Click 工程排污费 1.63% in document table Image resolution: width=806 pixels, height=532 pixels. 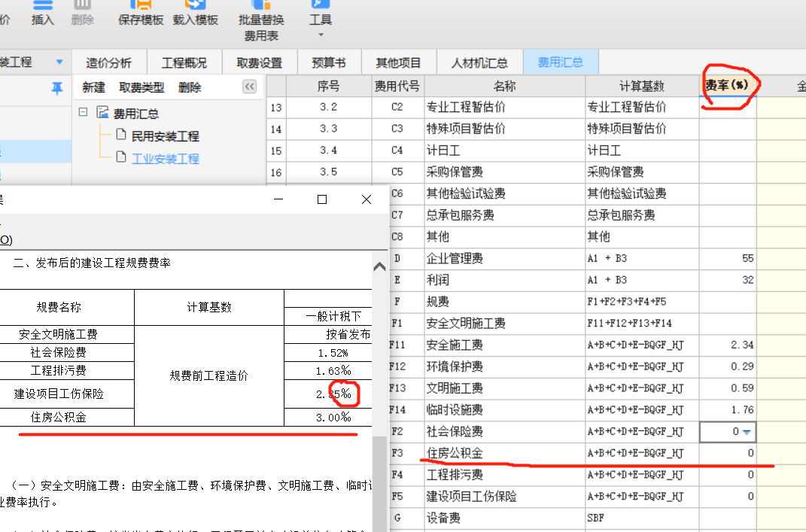[333, 371]
